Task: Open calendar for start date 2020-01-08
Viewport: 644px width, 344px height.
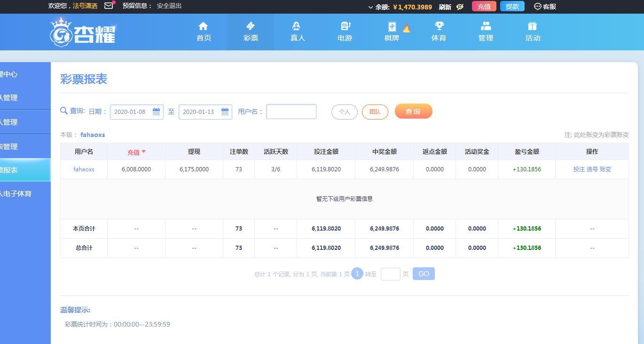Action: [x=156, y=112]
